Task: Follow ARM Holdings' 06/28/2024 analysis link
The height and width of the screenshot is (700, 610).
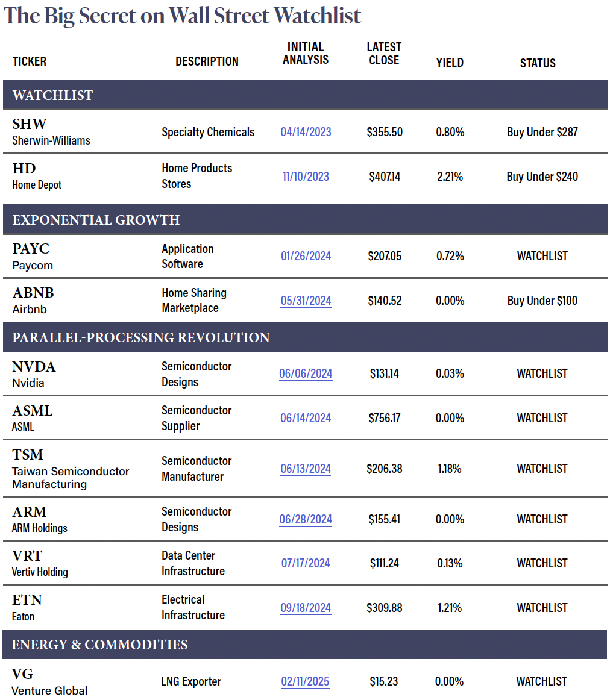Action: (x=306, y=519)
